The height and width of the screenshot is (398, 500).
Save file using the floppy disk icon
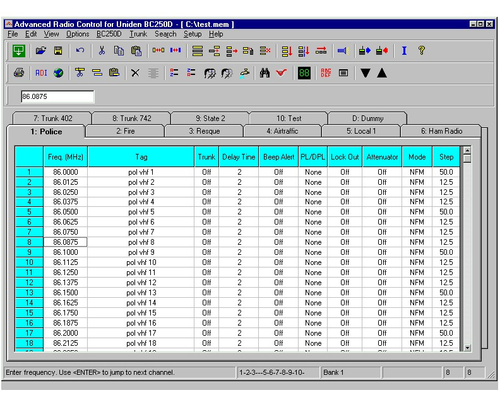coord(58,51)
